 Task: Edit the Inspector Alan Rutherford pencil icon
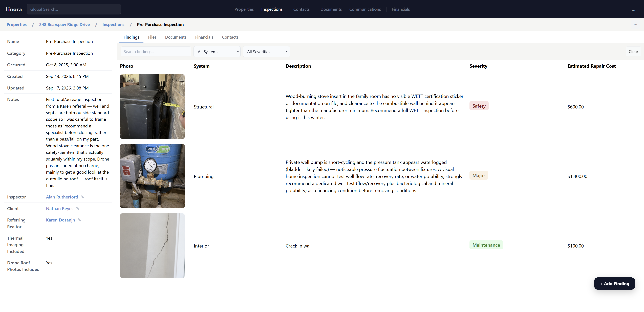(82, 197)
